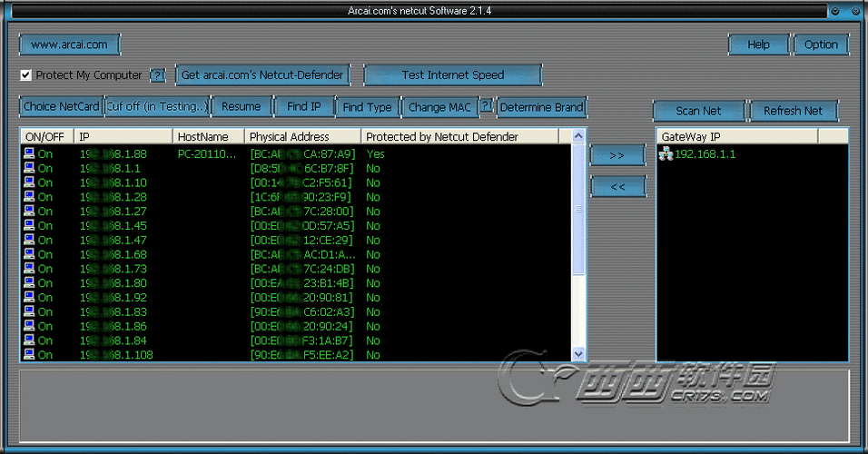
Task: Click the question mark icon next to Change MAC
Action: tap(486, 106)
